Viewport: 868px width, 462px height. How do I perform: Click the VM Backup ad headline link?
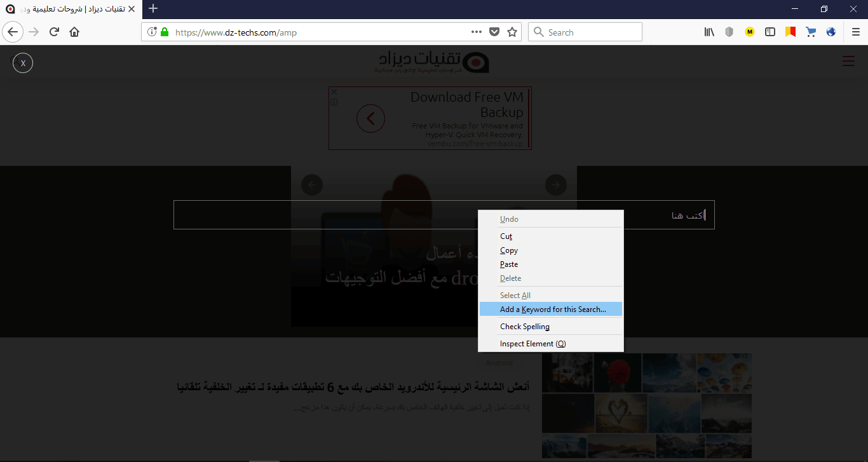pos(468,104)
